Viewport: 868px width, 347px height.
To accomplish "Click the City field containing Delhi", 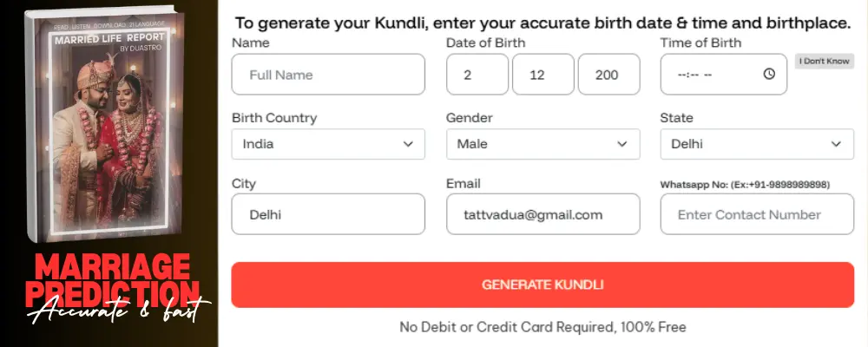I will click(x=328, y=214).
